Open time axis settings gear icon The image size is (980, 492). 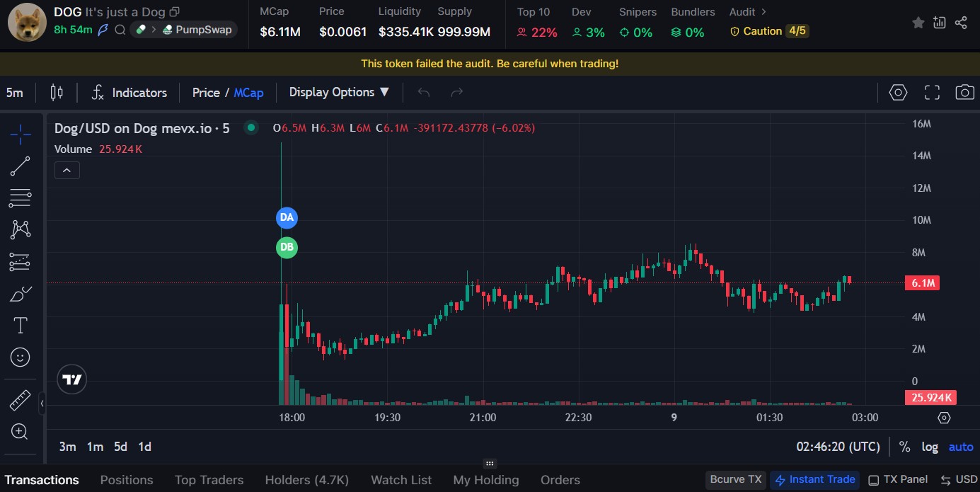point(944,418)
